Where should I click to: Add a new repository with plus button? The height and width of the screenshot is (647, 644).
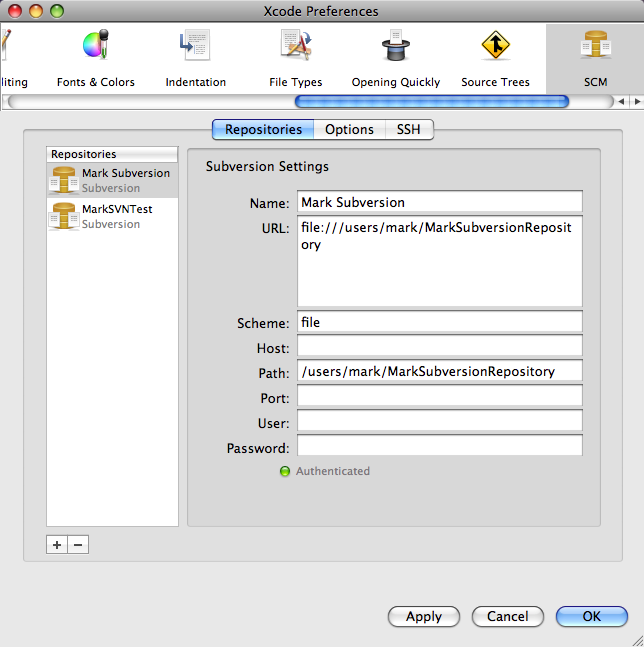coord(57,545)
